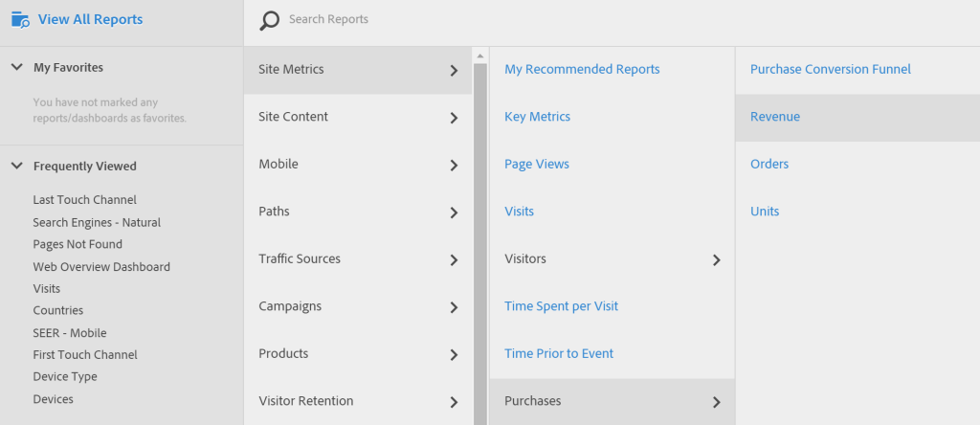Click the Paths chevron arrow
This screenshot has height=425, width=980.
pyautogui.click(x=454, y=212)
